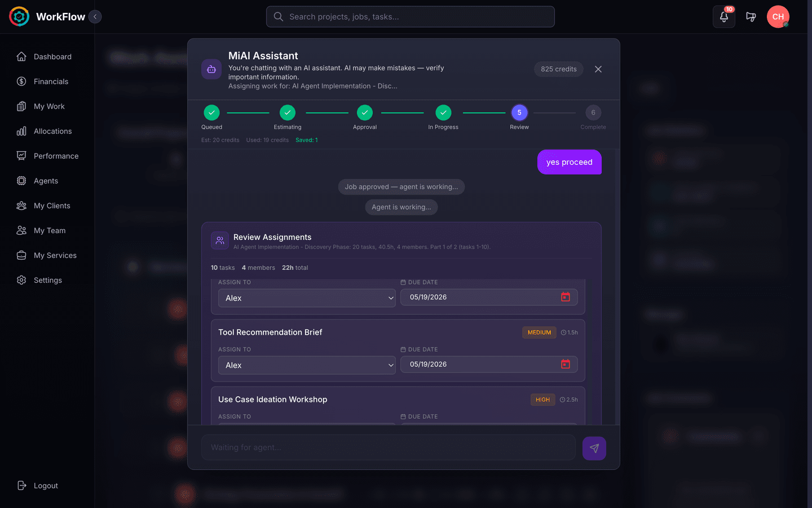
Task: Click the Financials dollar icon
Action: (21, 81)
